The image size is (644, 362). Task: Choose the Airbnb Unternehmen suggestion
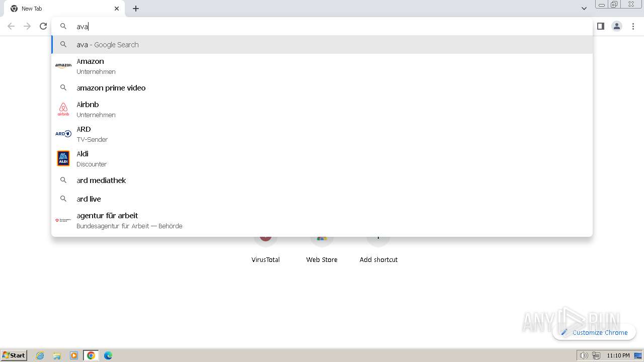click(x=322, y=109)
